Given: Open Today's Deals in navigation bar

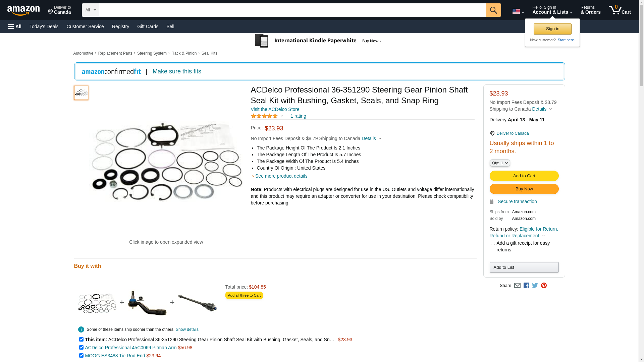Looking at the screenshot, I should pos(44,26).
